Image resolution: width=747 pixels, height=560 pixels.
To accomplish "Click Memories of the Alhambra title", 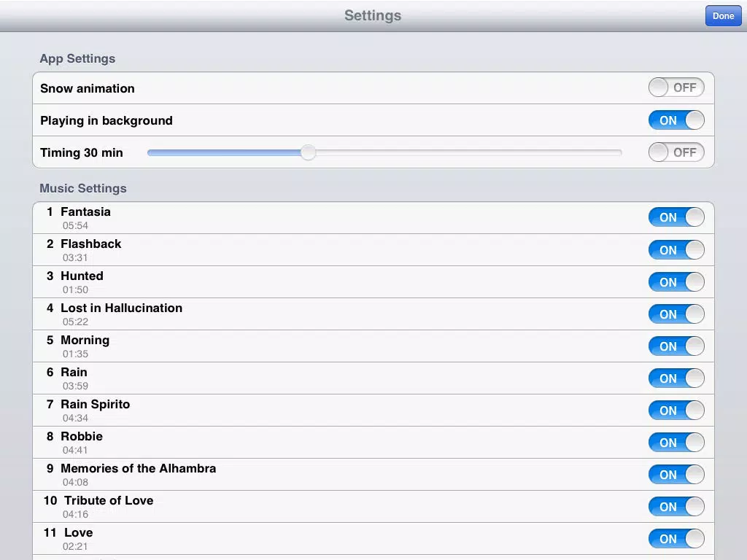I will (138, 468).
